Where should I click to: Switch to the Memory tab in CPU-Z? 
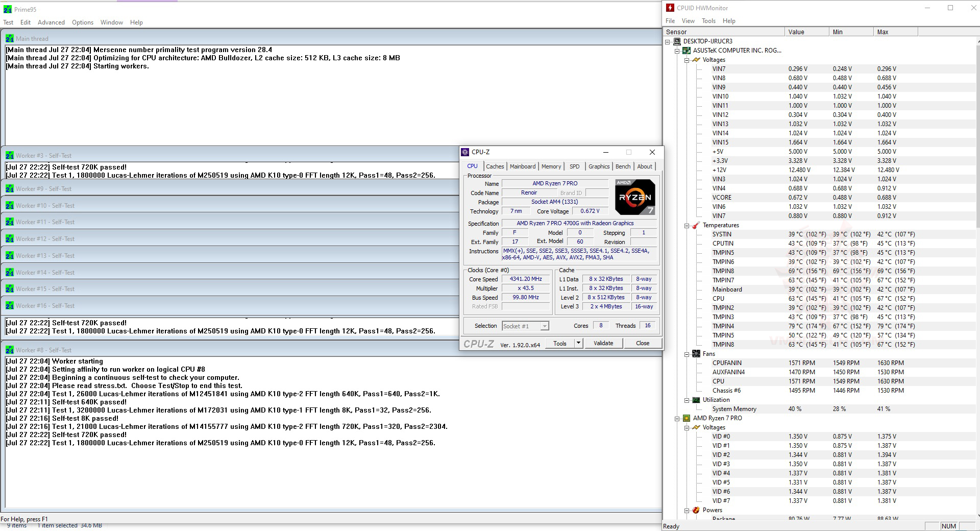point(551,166)
